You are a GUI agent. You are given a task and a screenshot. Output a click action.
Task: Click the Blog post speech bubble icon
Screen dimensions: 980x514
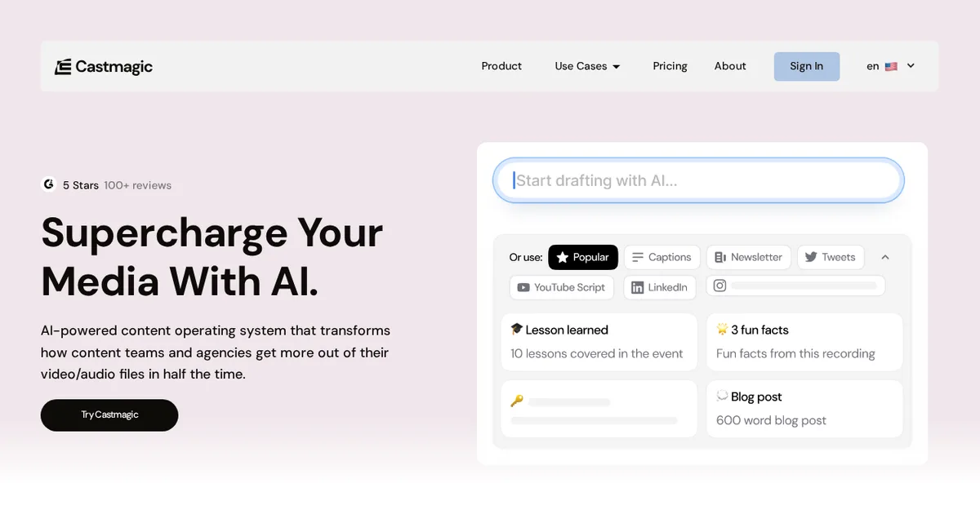722,396
